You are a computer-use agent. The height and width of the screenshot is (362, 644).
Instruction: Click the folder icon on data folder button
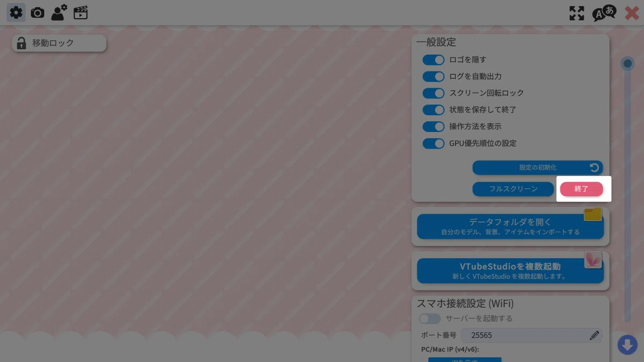(593, 215)
